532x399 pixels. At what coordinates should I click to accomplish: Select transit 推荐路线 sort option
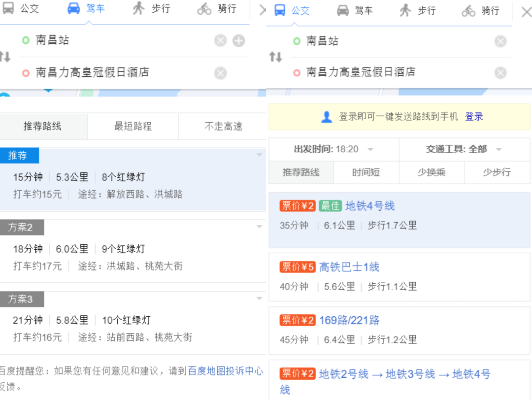tap(301, 172)
